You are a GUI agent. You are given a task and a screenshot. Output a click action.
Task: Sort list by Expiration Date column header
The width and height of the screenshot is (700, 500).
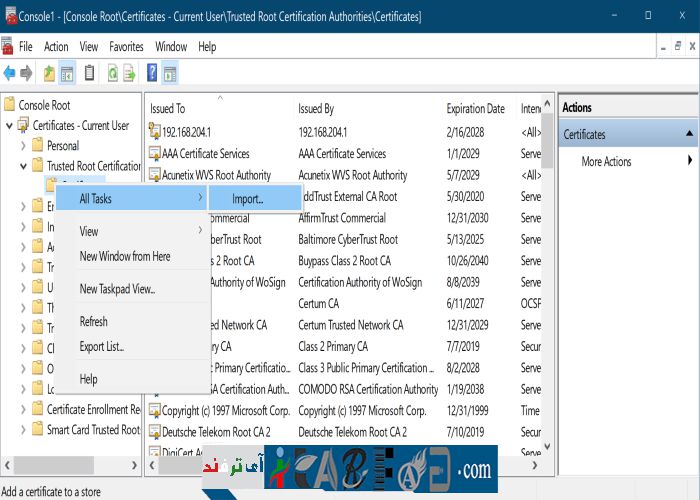pyautogui.click(x=475, y=108)
